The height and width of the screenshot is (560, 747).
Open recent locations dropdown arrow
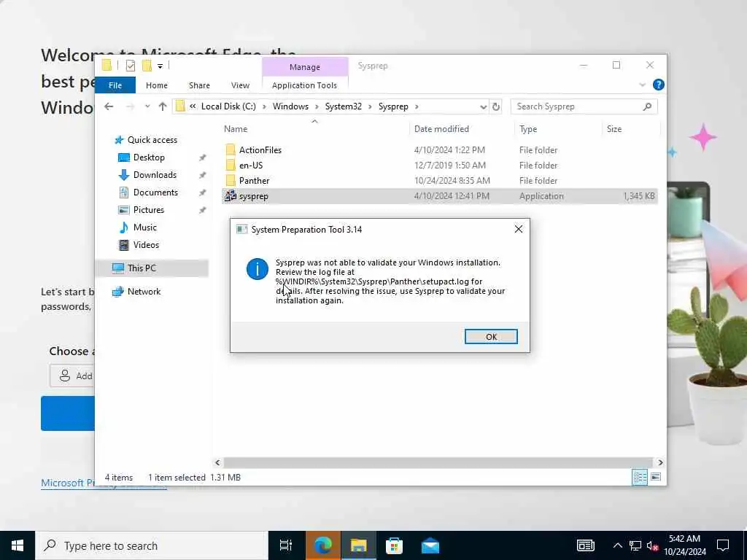point(147,106)
